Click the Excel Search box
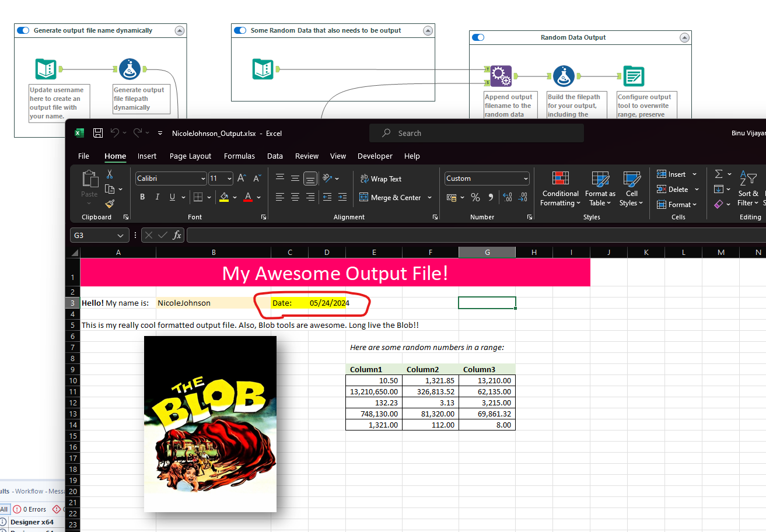Viewport: 766px width, 532px height. (476, 133)
